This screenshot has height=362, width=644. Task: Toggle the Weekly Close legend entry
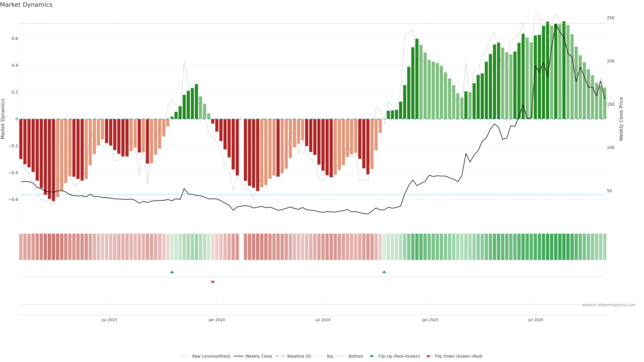point(258,356)
